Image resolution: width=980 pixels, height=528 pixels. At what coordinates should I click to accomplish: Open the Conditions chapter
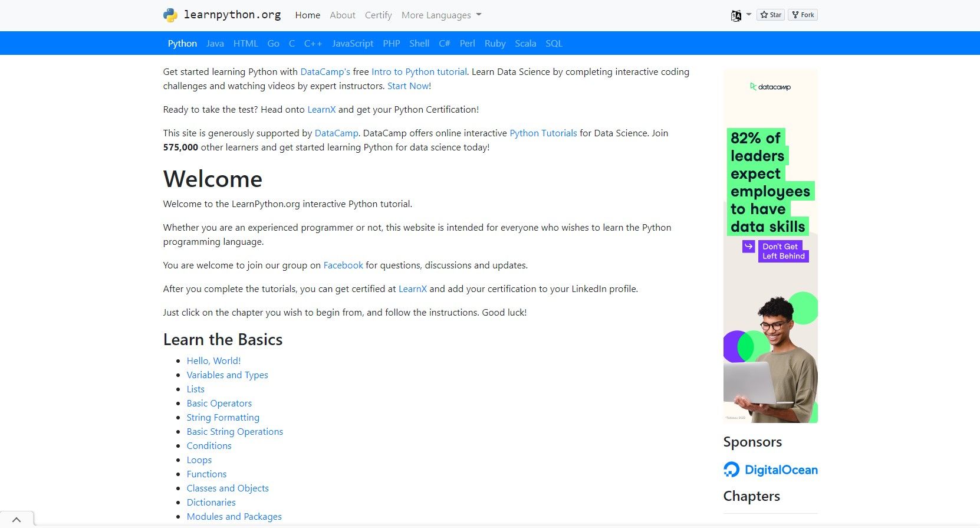(x=209, y=446)
